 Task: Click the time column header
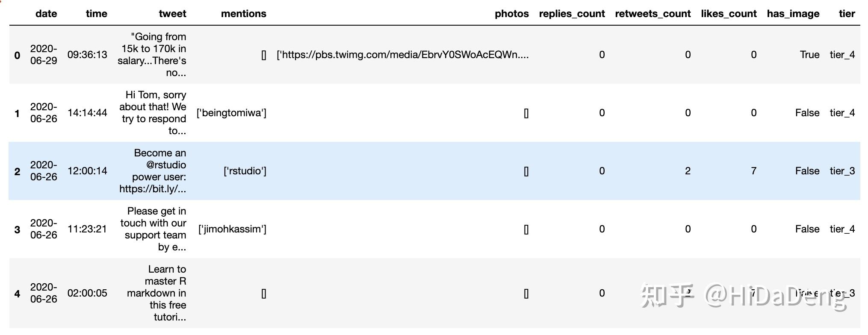pyautogui.click(x=97, y=14)
